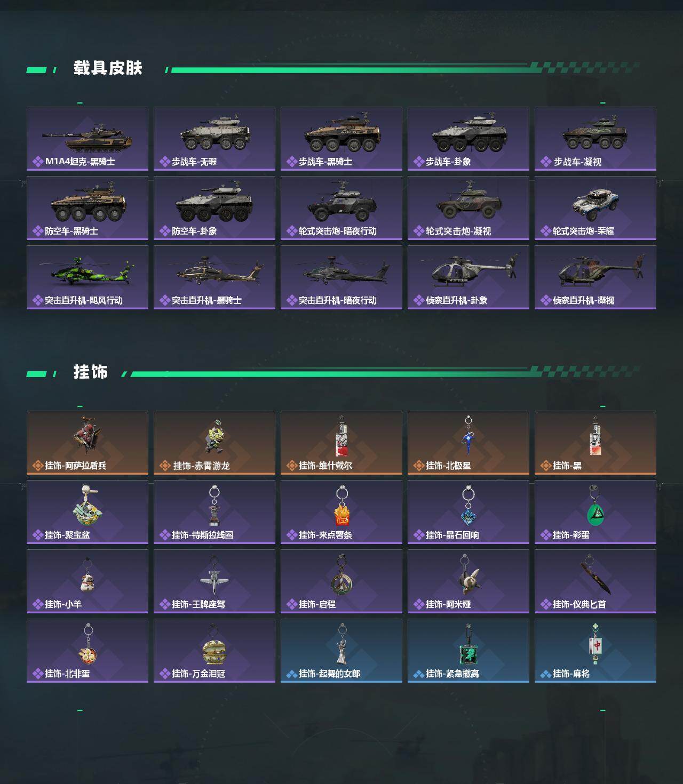The image size is (683, 784).
Task: Click the 挂饰-紧急撤离 green charm
Action: (x=468, y=651)
